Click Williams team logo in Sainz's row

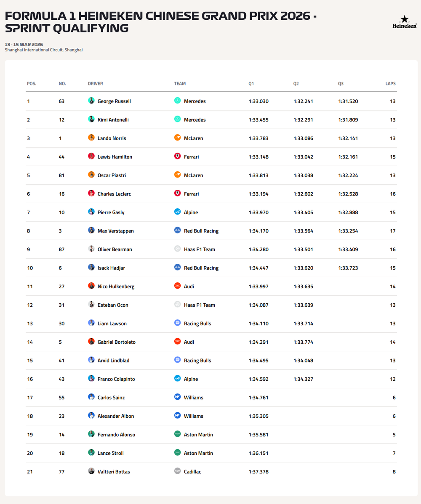[178, 397]
